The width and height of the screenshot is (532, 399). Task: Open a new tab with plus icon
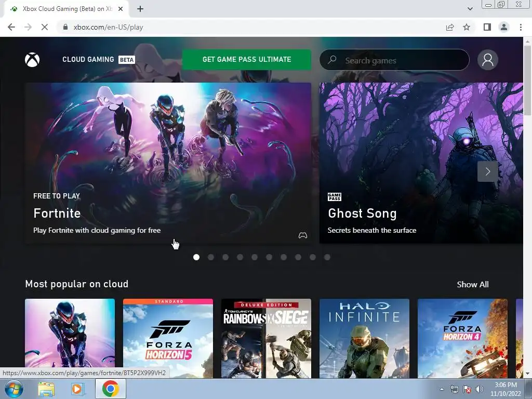tap(140, 9)
